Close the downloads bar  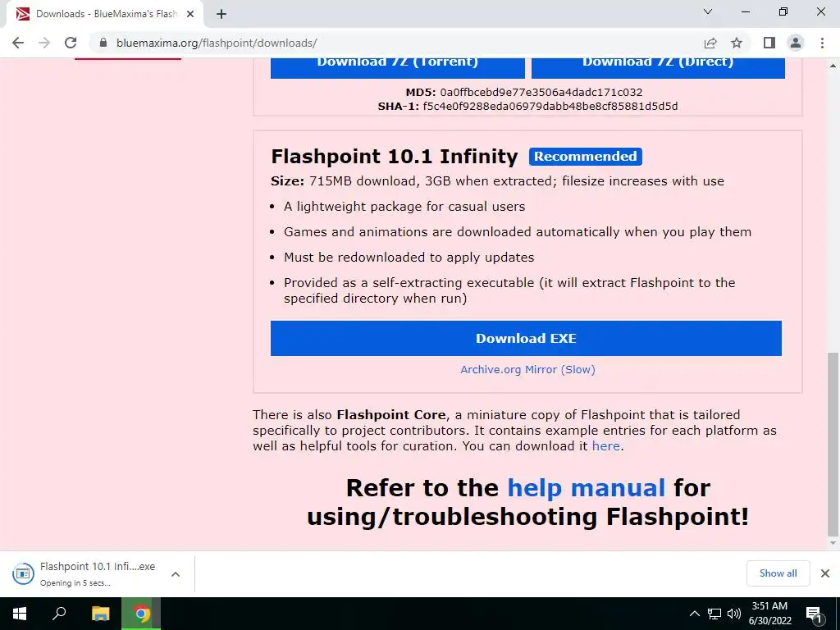click(825, 573)
